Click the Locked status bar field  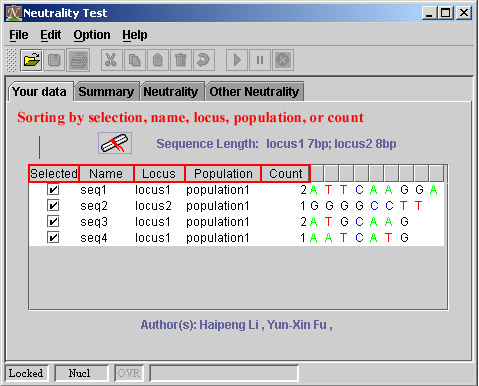[26, 373]
